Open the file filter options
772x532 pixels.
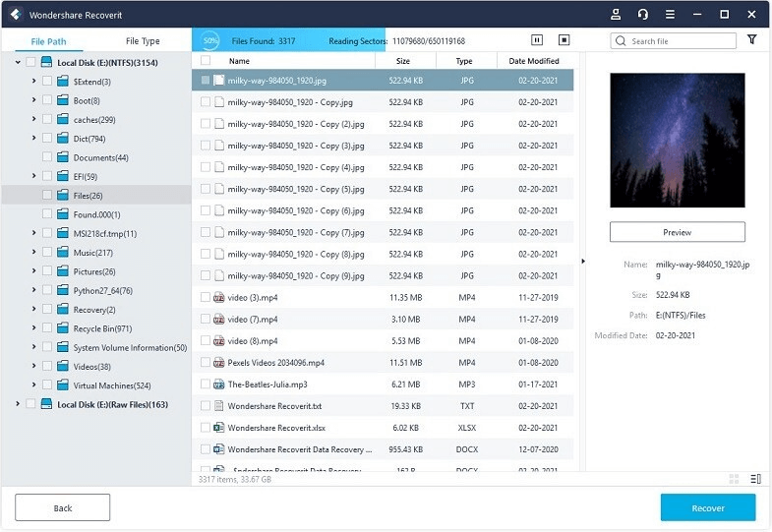tap(752, 40)
